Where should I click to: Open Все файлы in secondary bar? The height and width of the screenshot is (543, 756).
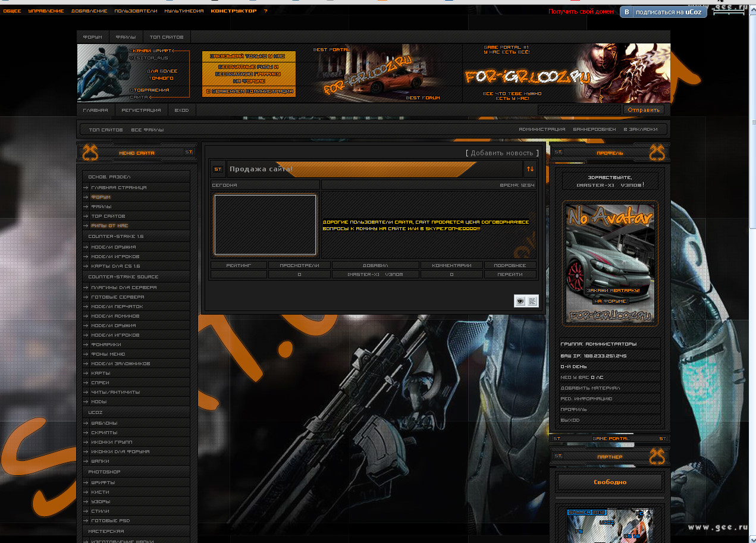(x=148, y=130)
